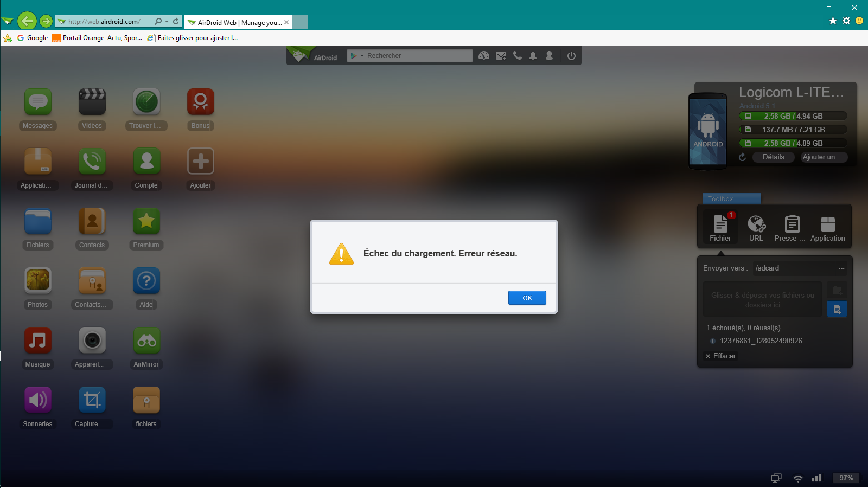Open the Photos app icon
This screenshot has width=868, height=488.
(38, 281)
